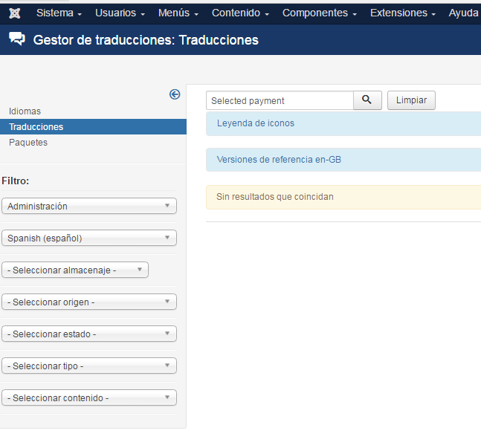The height and width of the screenshot is (448, 481).
Task: Open the Ayuda menu
Action: 464,13
